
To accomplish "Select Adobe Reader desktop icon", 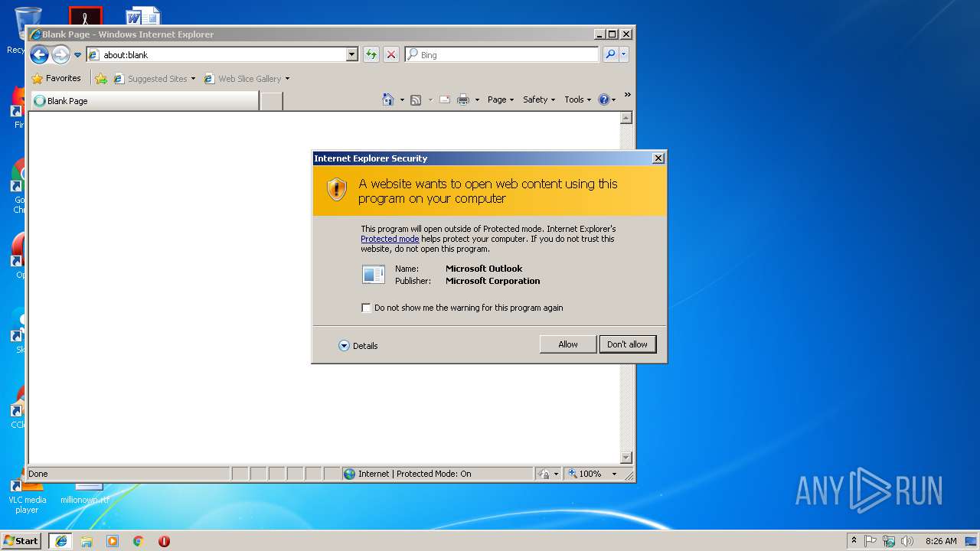I will pyautogui.click(x=86, y=15).
